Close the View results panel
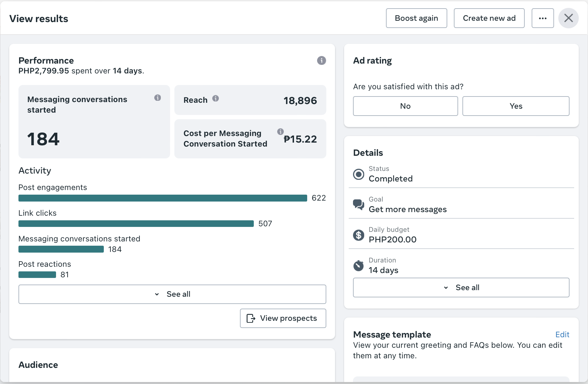The height and width of the screenshot is (384, 588). (569, 18)
